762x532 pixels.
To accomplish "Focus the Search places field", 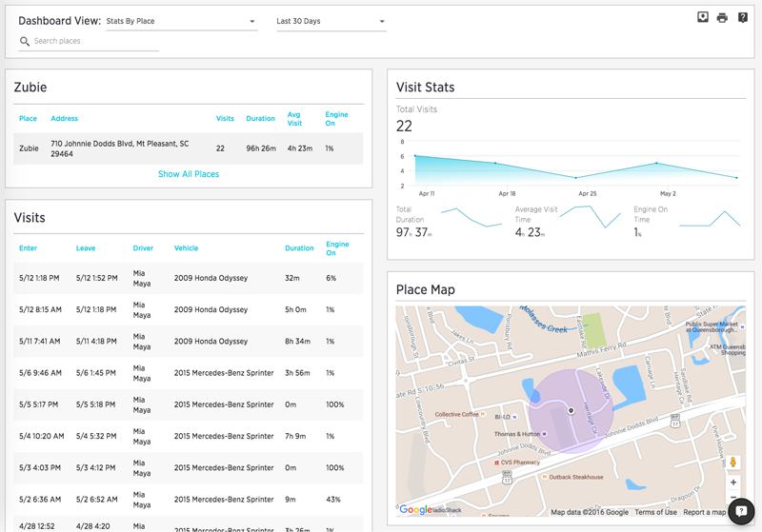I will pyautogui.click(x=89, y=41).
